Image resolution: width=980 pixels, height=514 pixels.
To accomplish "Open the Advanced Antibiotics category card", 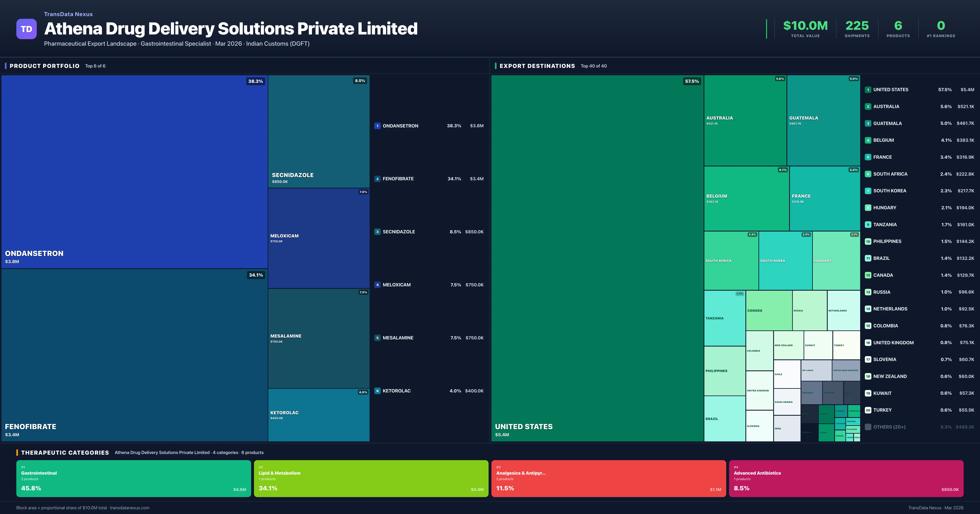I will click(846, 478).
